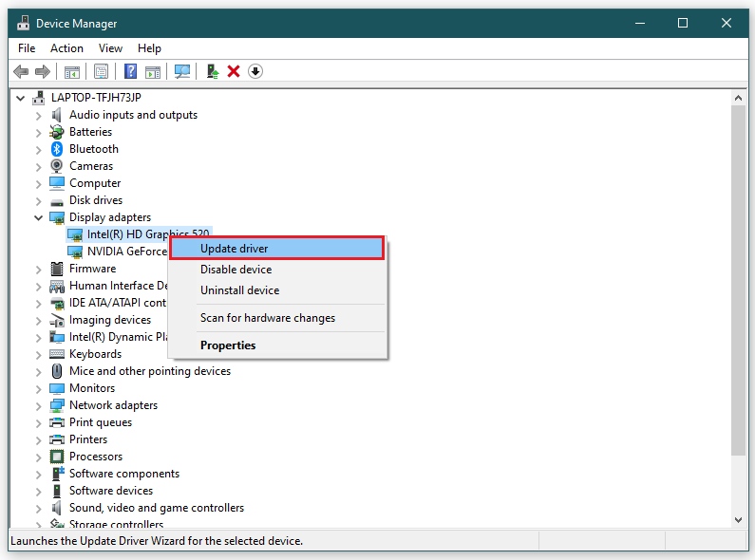Expand the Print queues category arrow
The image size is (755, 560).
pos(39,423)
